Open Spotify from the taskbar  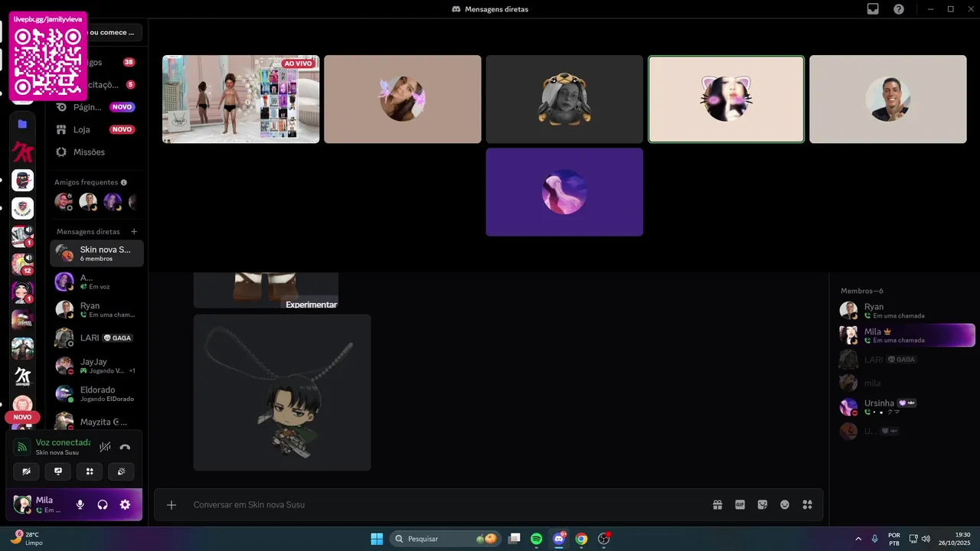click(537, 539)
